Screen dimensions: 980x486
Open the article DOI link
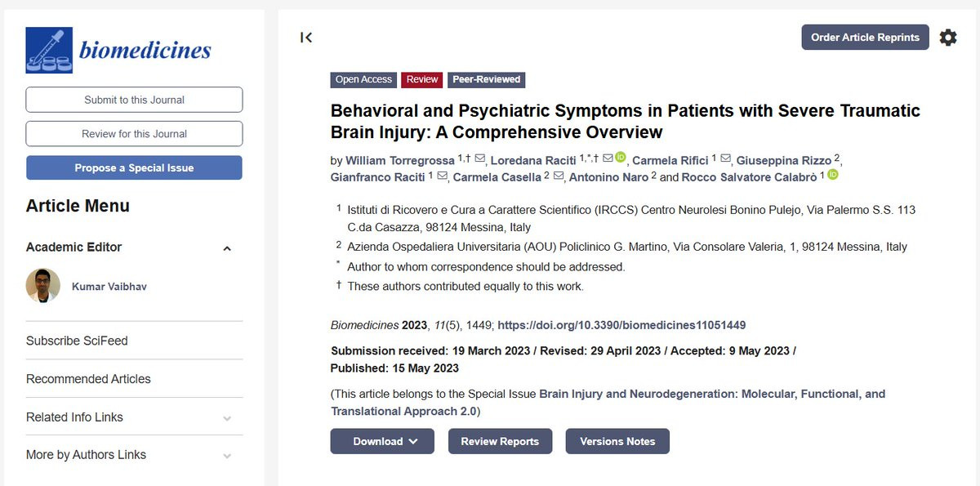click(621, 325)
